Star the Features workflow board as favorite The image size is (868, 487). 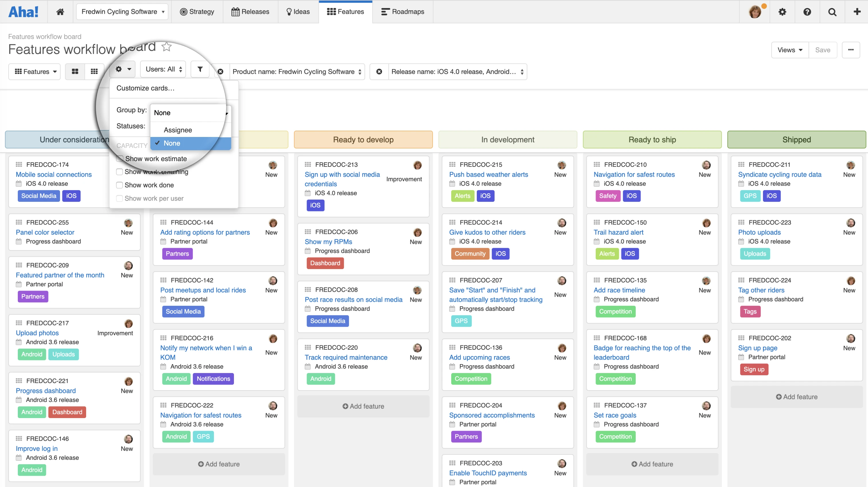(166, 47)
